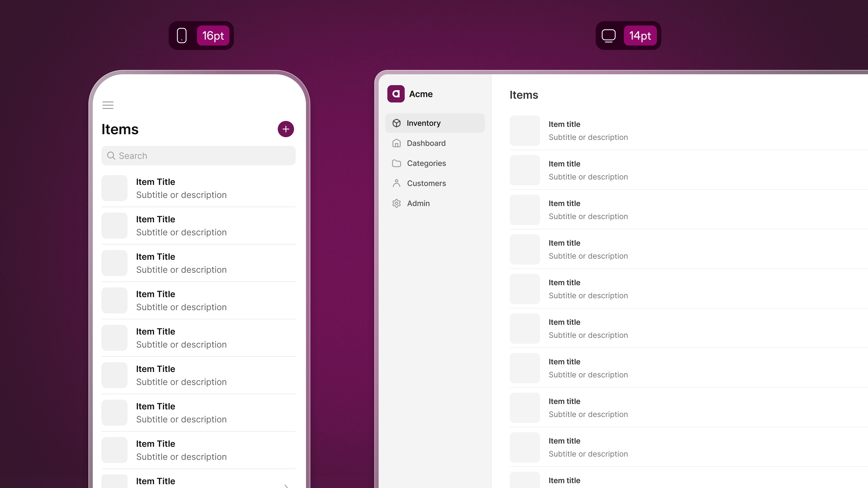
Task: Select Admin in the sidebar navigation
Action: 435,203
